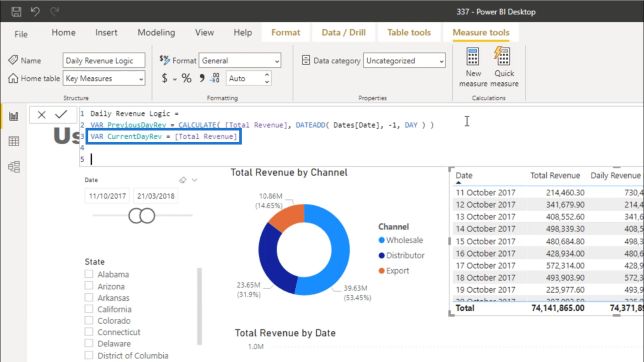Switch to Report view in sidebar
The width and height of the screenshot is (644, 362).
[x=14, y=116]
